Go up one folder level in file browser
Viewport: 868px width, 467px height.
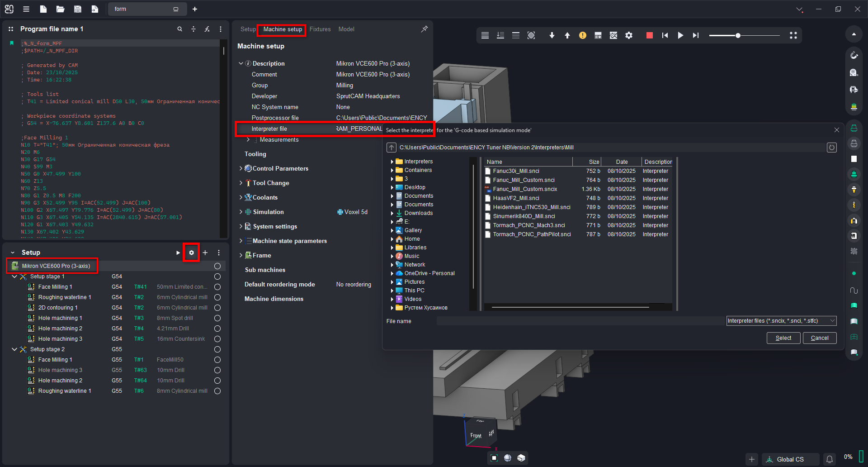pyautogui.click(x=392, y=148)
